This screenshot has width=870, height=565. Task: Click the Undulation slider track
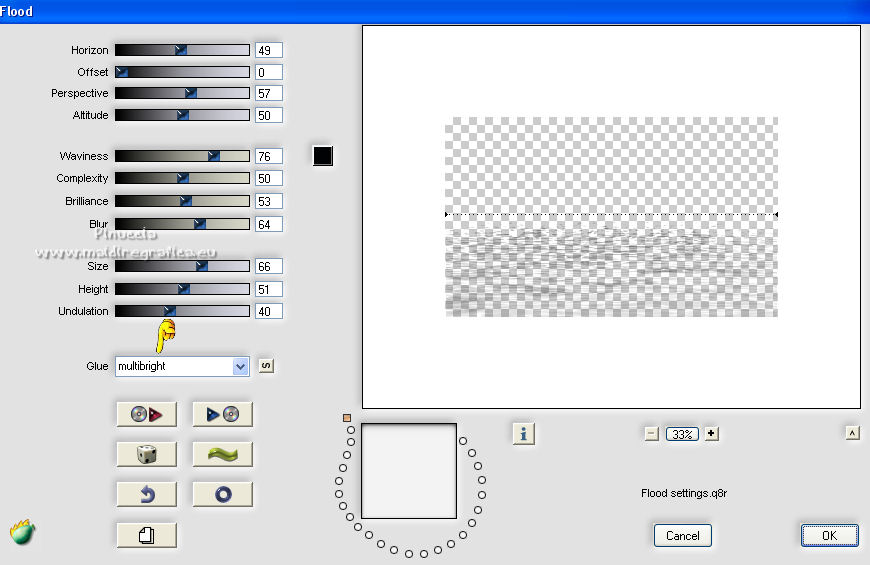(182, 311)
